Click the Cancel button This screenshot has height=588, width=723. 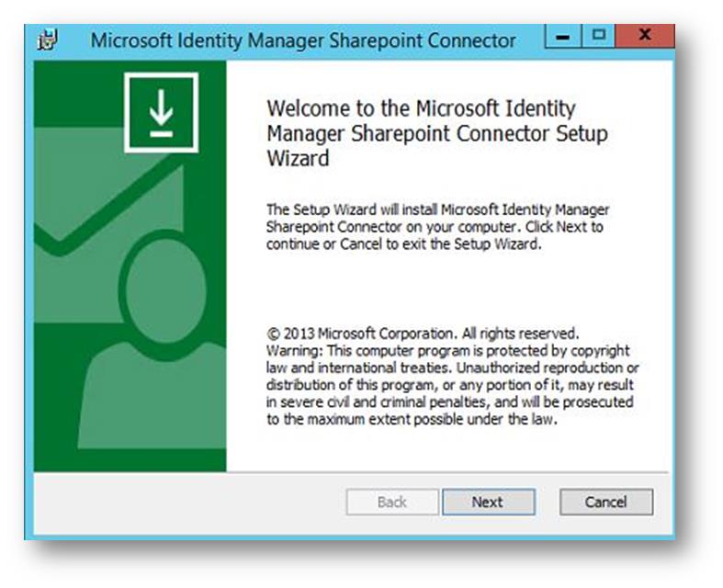coord(606,502)
